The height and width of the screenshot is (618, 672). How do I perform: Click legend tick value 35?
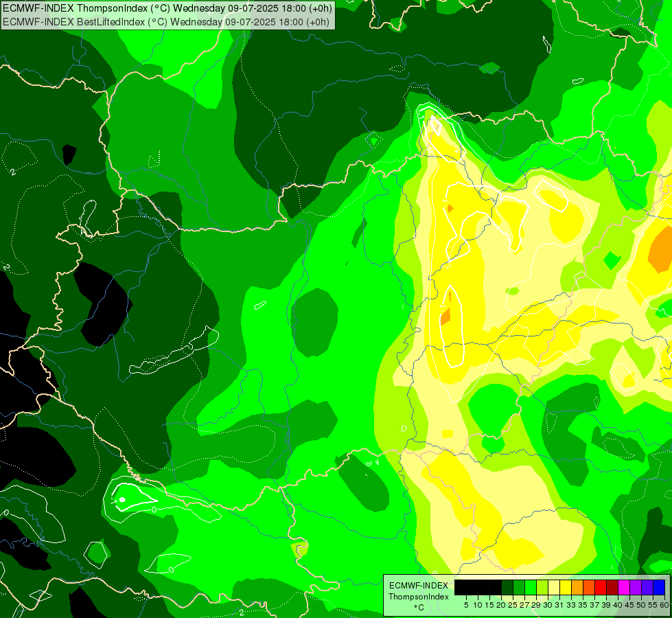coord(583,605)
